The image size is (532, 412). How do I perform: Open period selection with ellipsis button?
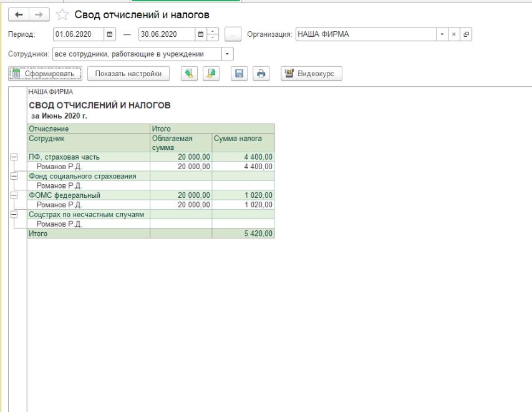coord(232,34)
